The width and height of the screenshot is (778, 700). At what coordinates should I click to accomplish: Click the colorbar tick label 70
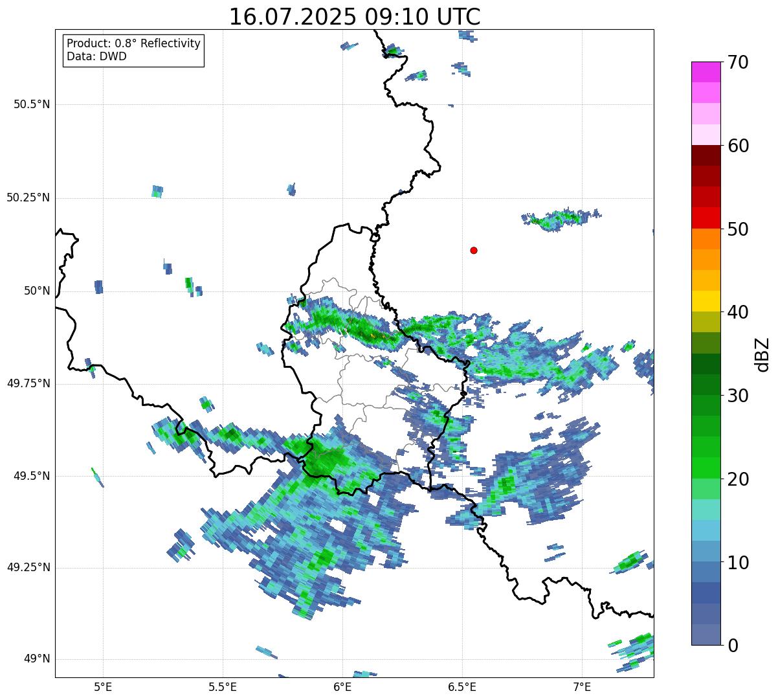click(738, 62)
